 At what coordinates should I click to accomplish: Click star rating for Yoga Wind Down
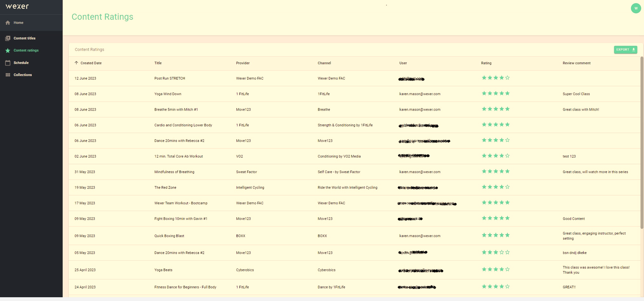495,93
